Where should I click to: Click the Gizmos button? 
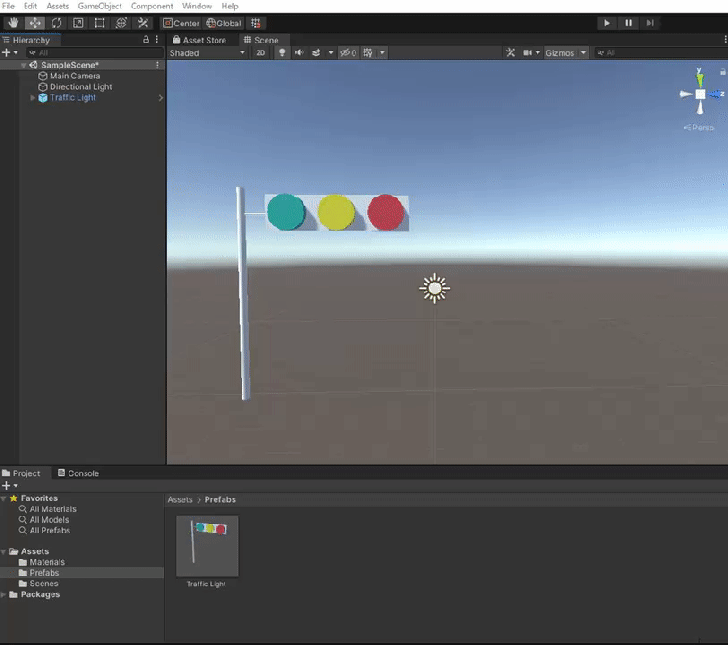point(559,52)
